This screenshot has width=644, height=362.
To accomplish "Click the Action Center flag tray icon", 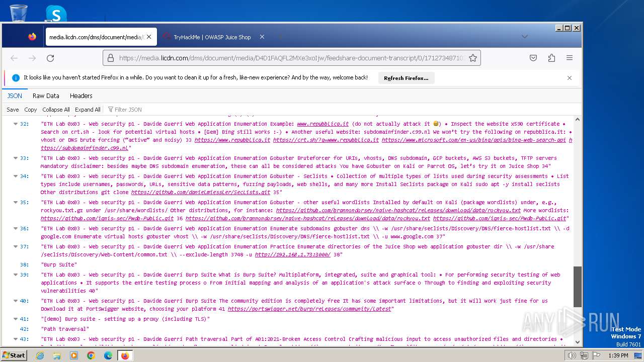I will coord(596,355).
